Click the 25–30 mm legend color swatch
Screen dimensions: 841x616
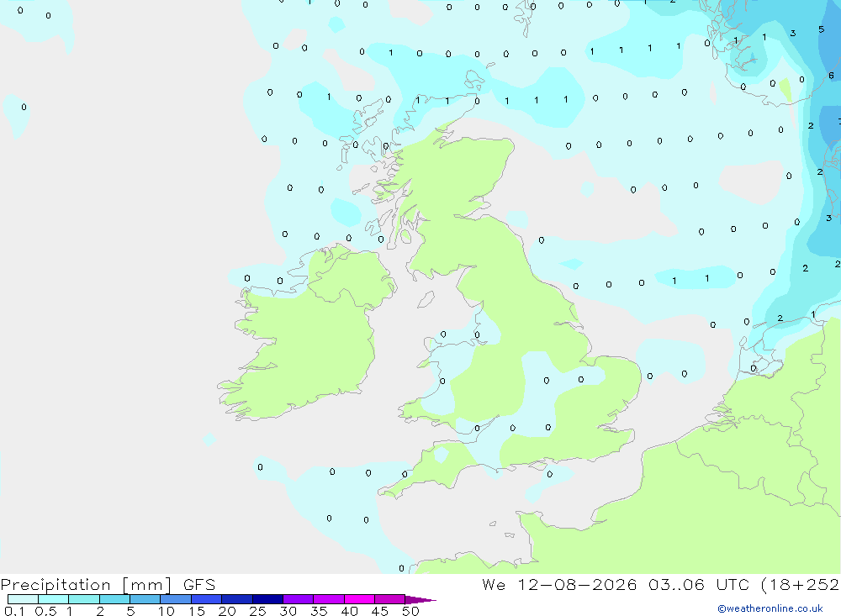(267, 599)
